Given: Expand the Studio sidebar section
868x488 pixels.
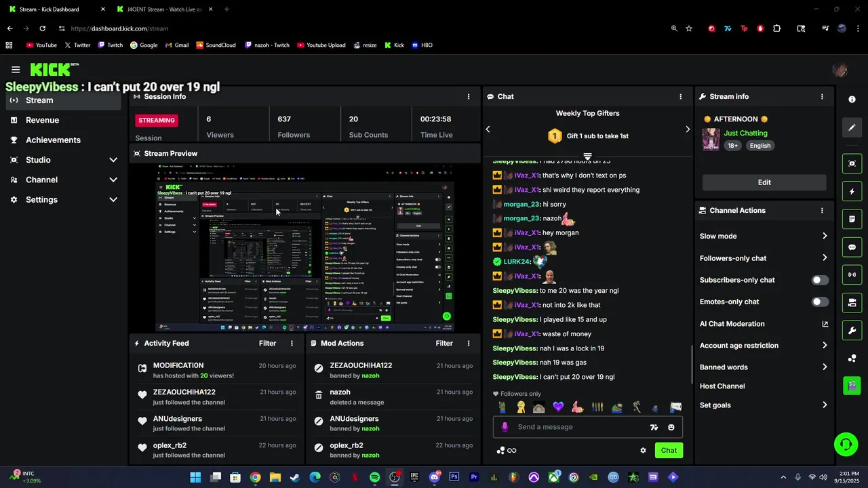Looking at the screenshot, I should pos(63,160).
